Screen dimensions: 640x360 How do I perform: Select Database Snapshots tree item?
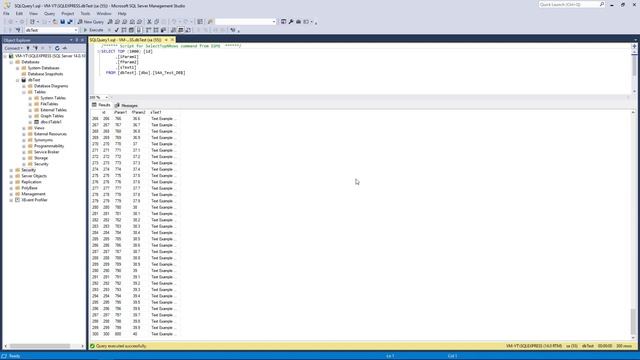coord(45,74)
